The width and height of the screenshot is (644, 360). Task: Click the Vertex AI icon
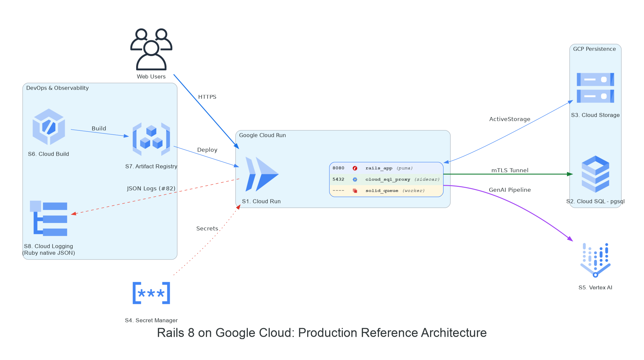pyautogui.click(x=595, y=260)
